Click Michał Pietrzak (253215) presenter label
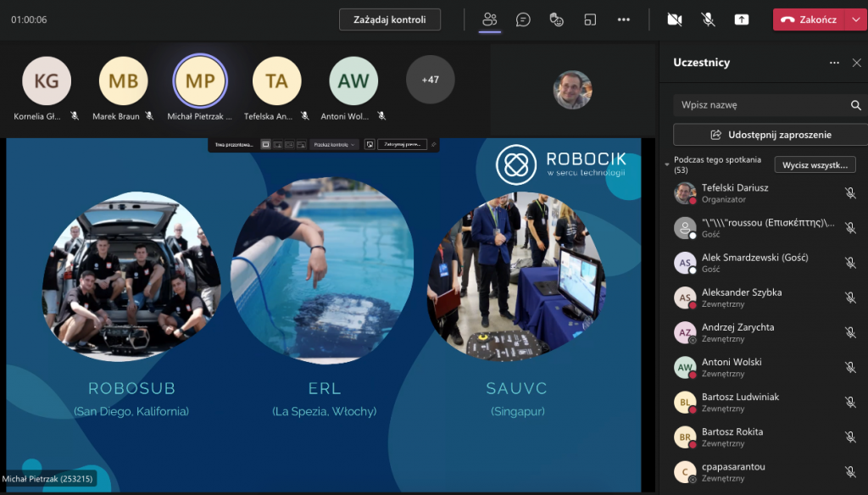 48,478
